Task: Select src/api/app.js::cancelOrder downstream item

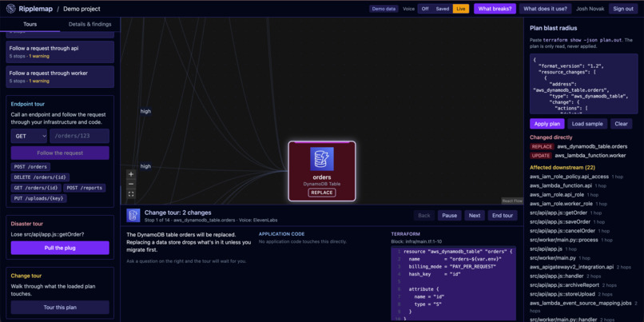Action: click(563, 231)
